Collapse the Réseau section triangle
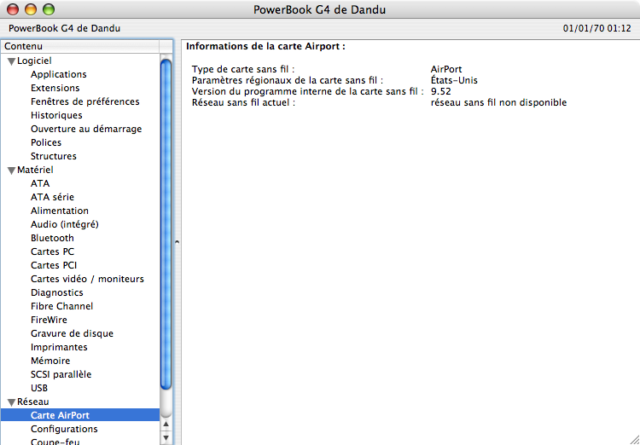This screenshot has height=445, width=640. pos(11,403)
